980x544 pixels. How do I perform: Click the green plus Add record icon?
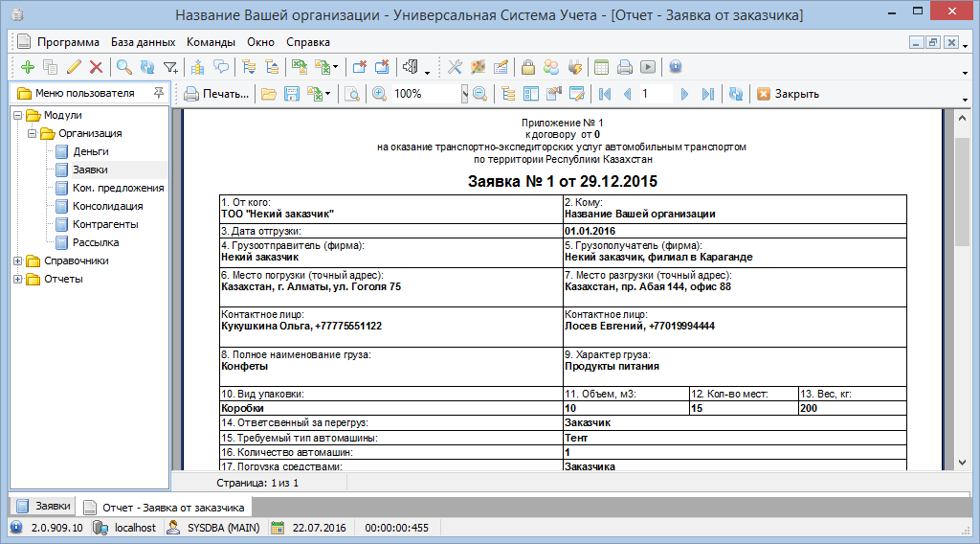(x=27, y=67)
